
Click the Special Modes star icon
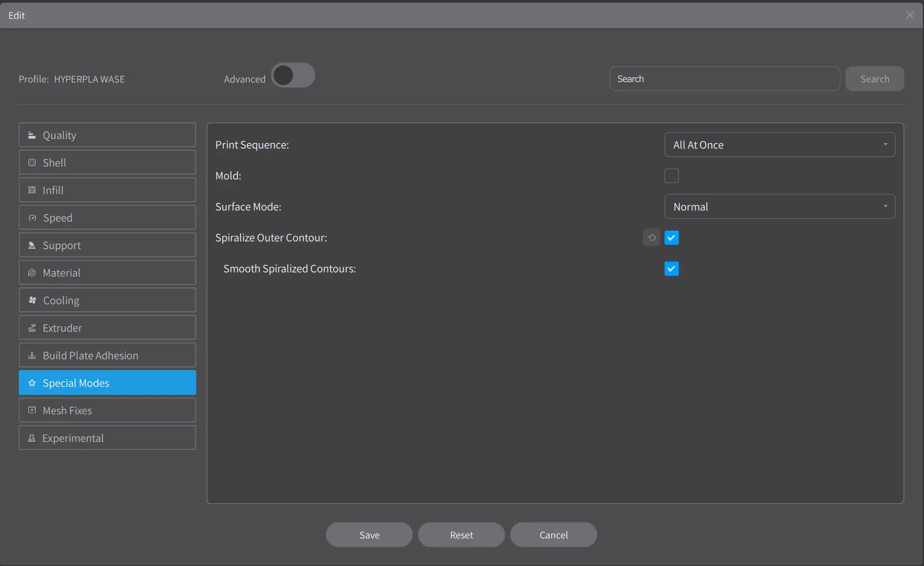(x=32, y=383)
